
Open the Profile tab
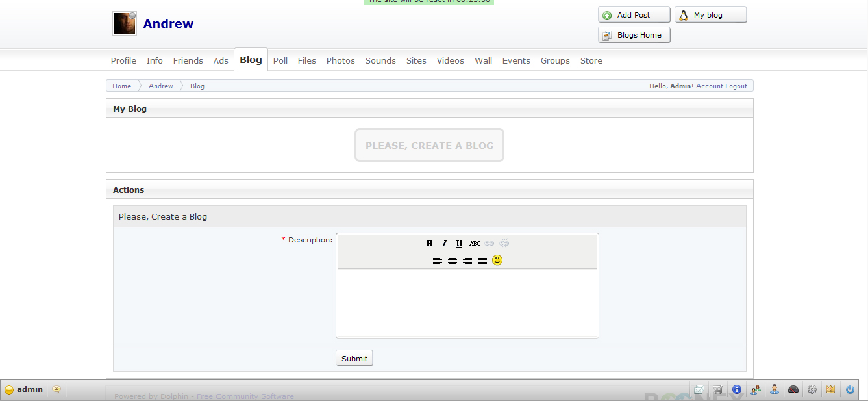(123, 60)
